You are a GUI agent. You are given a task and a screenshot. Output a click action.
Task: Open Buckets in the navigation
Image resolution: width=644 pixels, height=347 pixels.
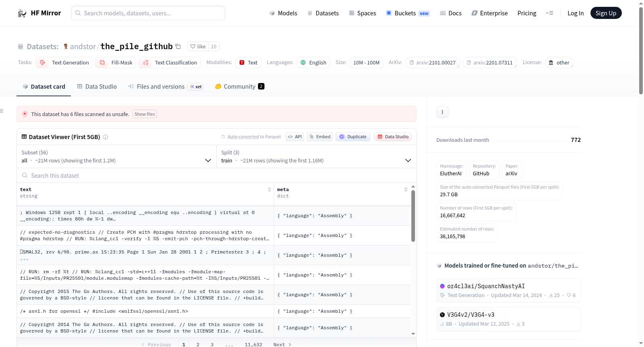pyautogui.click(x=408, y=13)
